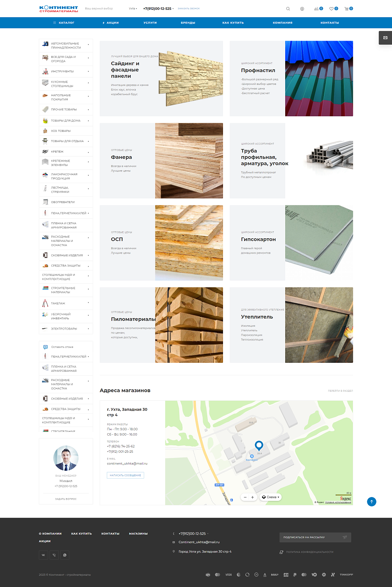Click the Политика конфиденциальности link
The height and width of the screenshot is (587, 392).
click(310, 552)
